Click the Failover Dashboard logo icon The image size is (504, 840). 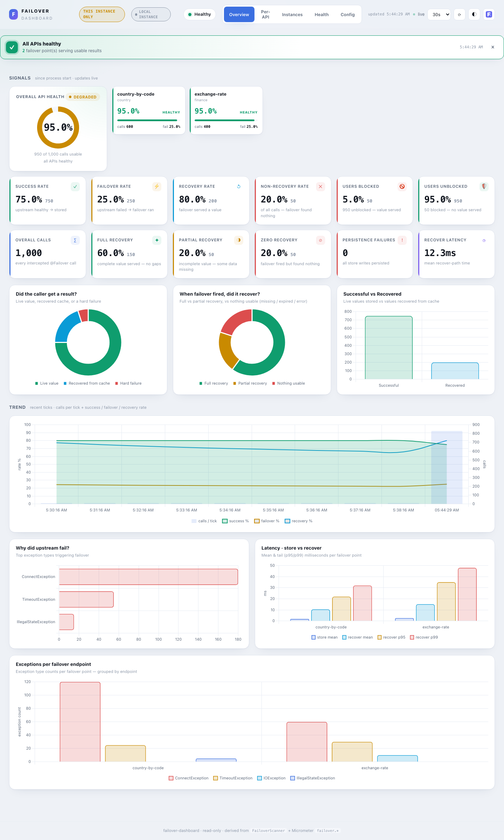coord(13,14)
